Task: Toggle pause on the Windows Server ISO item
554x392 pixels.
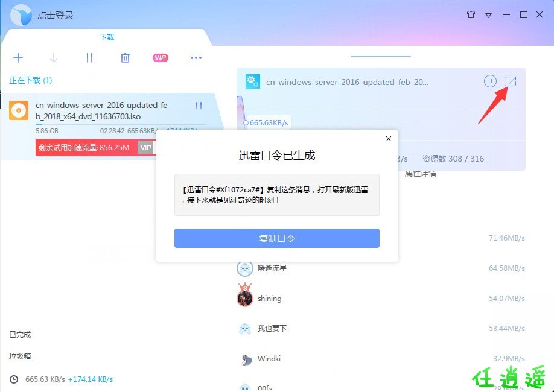Action: pos(199,106)
